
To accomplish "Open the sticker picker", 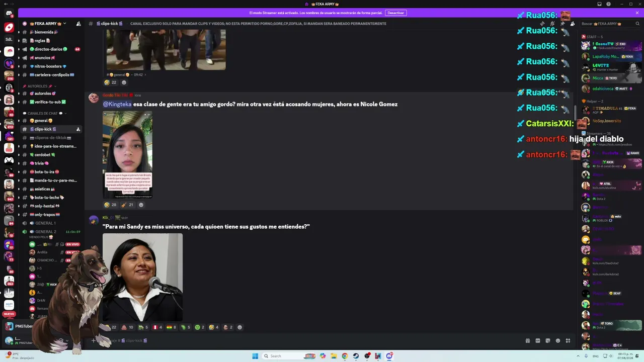I will coord(547,340).
